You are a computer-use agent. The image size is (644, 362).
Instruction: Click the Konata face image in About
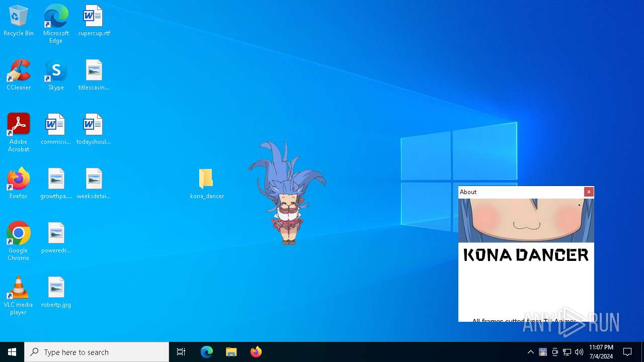(526, 220)
